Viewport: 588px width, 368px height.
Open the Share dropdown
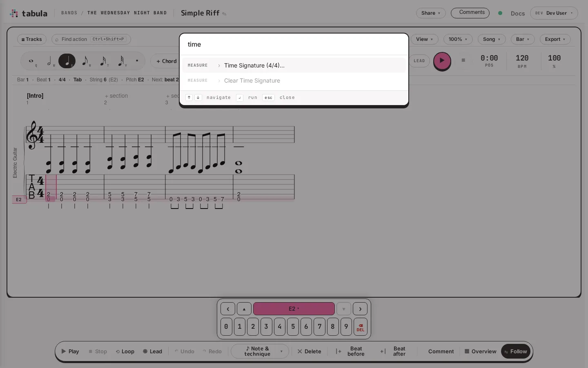[431, 13]
